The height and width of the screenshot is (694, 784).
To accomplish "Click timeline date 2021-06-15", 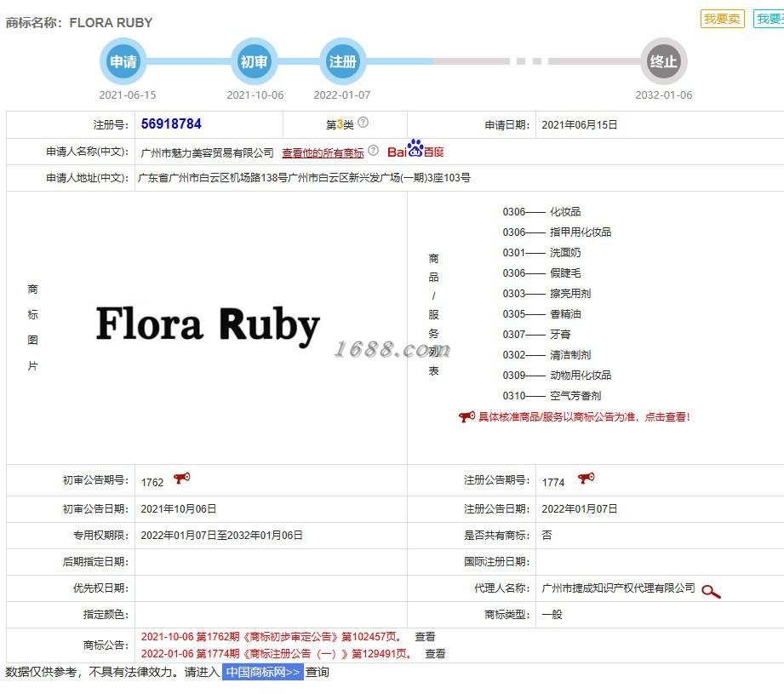I will point(128,95).
